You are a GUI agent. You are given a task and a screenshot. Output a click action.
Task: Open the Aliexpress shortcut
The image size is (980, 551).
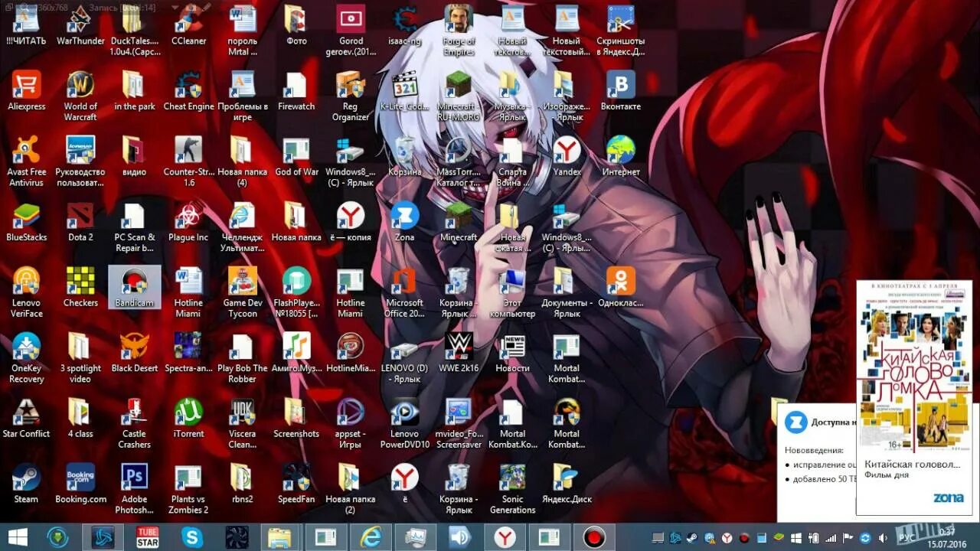pyautogui.click(x=27, y=92)
